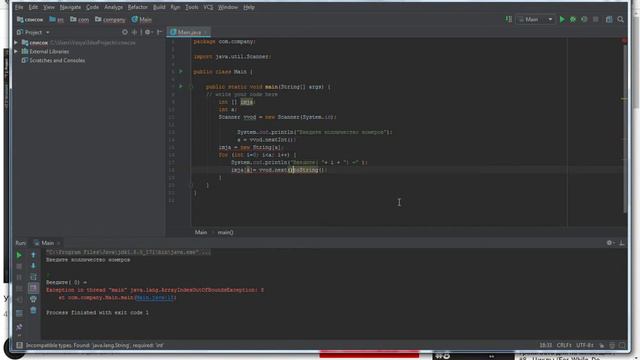Viewport: 640px width, 360px height.
Task: Click run gutter arrow beside class Main
Action: pos(181,71)
